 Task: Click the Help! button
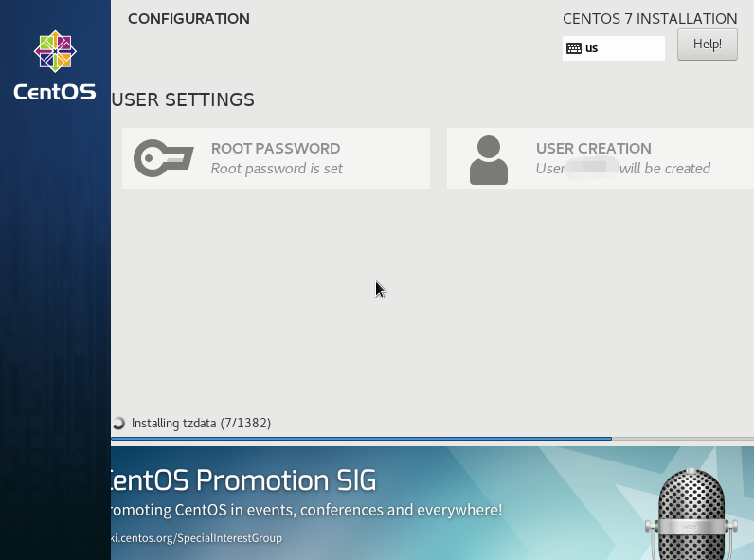click(707, 45)
